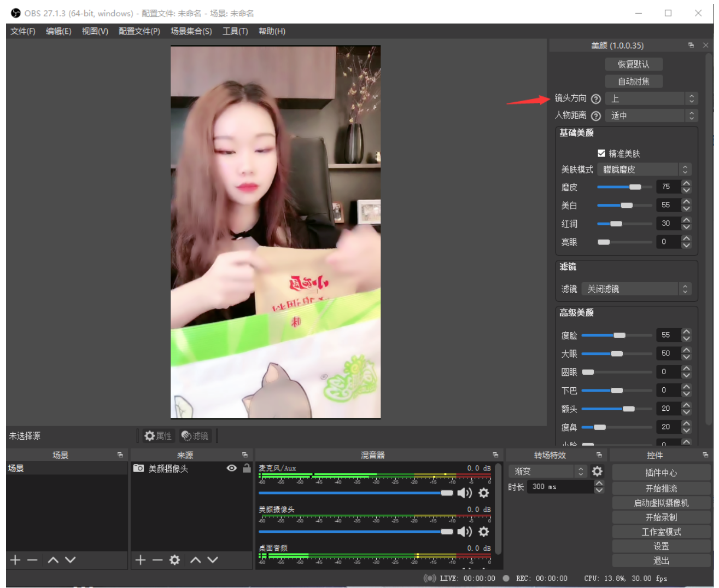This screenshot has height=588, width=719.
Task: Open the 工具(T) menu
Action: click(x=235, y=31)
